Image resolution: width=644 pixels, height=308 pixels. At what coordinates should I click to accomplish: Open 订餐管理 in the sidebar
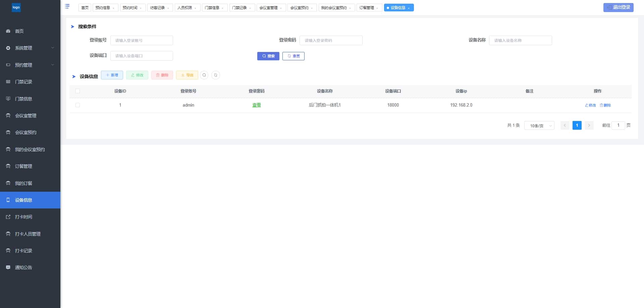pyautogui.click(x=30, y=166)
